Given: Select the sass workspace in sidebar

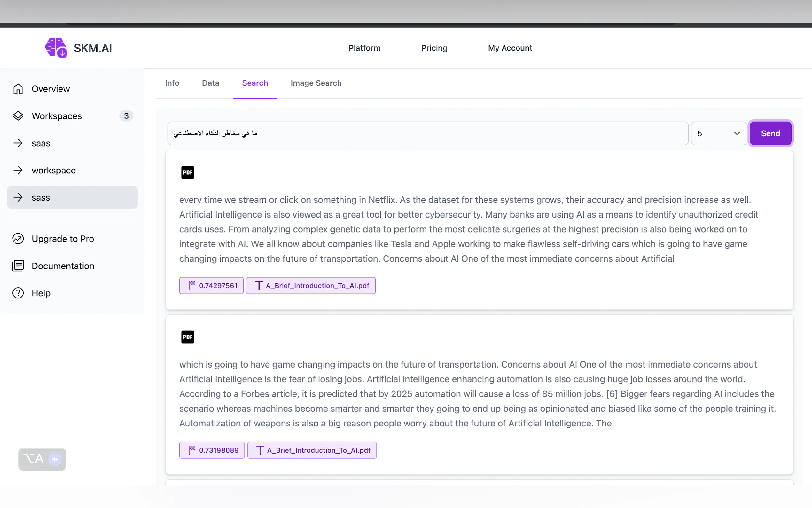Looking at the screenshot, I should (72, 198).
